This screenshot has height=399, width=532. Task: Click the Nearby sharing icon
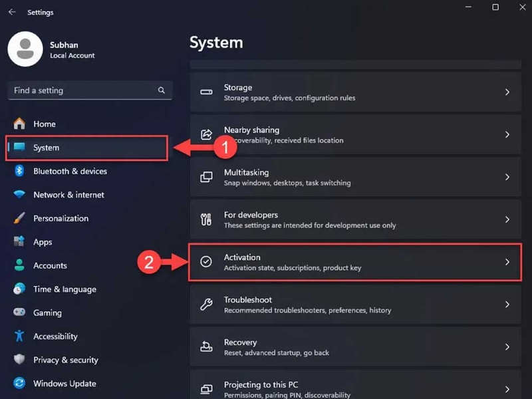pyautogui.click(x=207, y=134)
